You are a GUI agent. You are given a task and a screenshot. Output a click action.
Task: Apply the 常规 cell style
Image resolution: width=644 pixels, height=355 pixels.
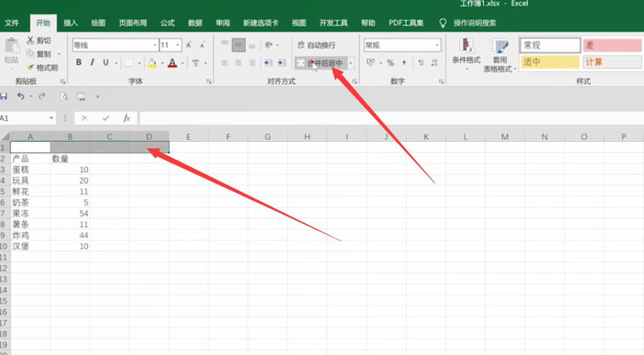click(x=550, y=45)
